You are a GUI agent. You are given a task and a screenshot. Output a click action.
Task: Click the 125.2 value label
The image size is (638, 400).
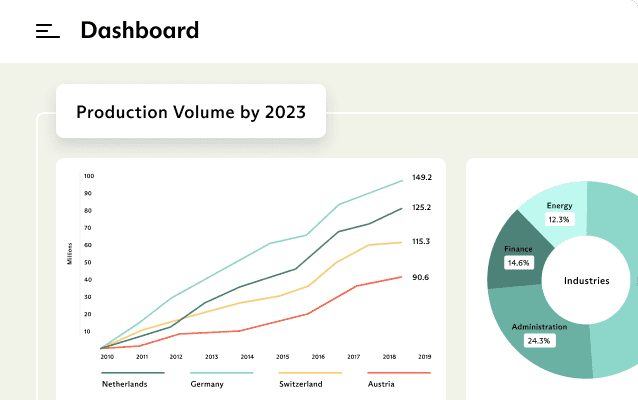(x=422, y=208)
